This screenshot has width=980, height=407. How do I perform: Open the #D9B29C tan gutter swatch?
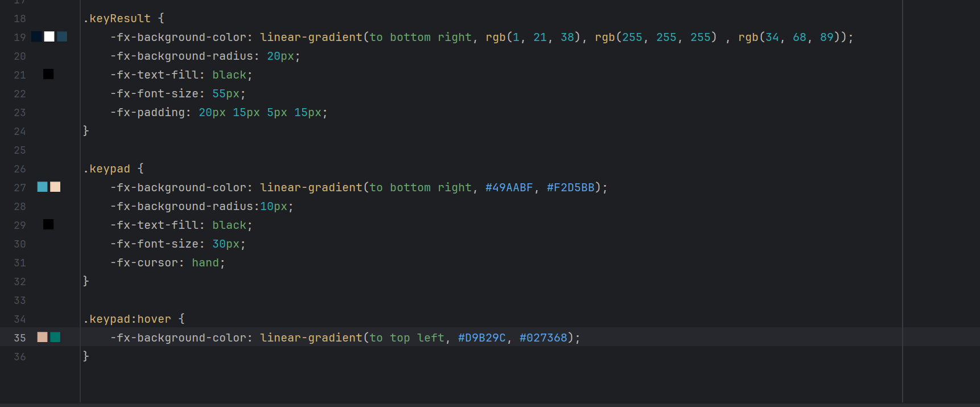point(42,338)
